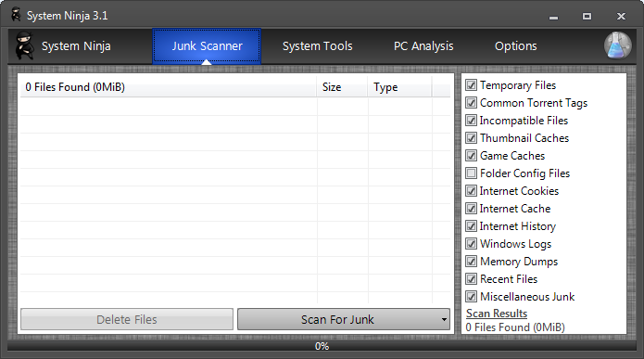The image size is (644, 359).
Task: Uncheck the Internet Cookies checkbox
Action: tap(471, 191)
